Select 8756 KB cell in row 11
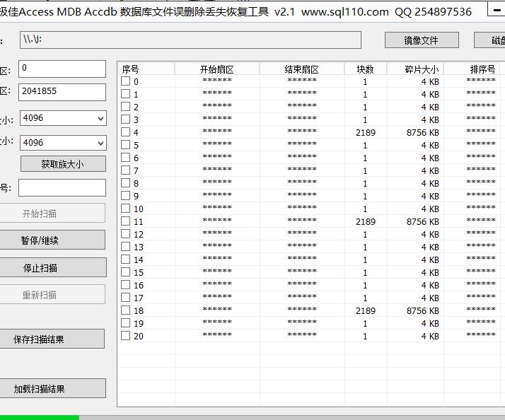Screen dimensions: 505x420 (422, 222)
